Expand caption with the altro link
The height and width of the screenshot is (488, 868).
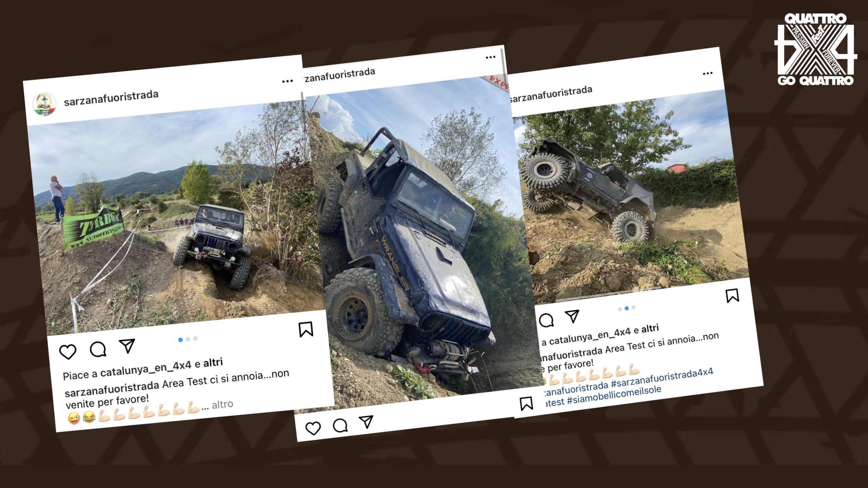222,404
